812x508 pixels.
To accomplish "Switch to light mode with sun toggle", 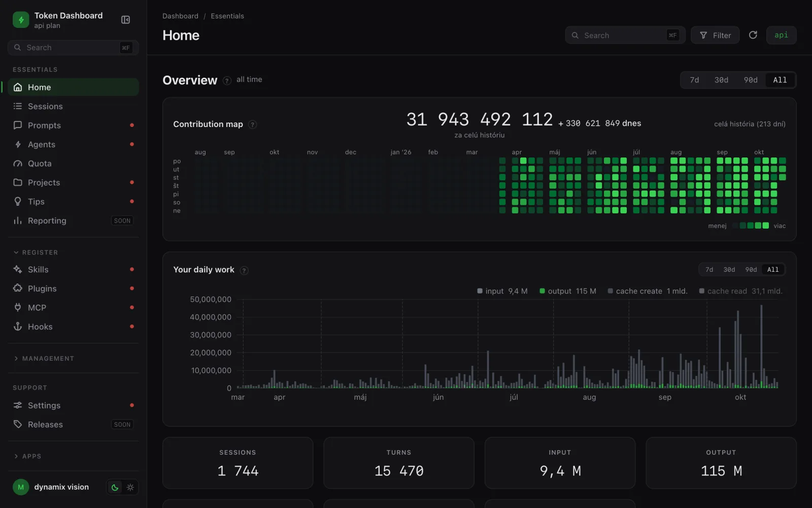I will (x=130, y=488).
